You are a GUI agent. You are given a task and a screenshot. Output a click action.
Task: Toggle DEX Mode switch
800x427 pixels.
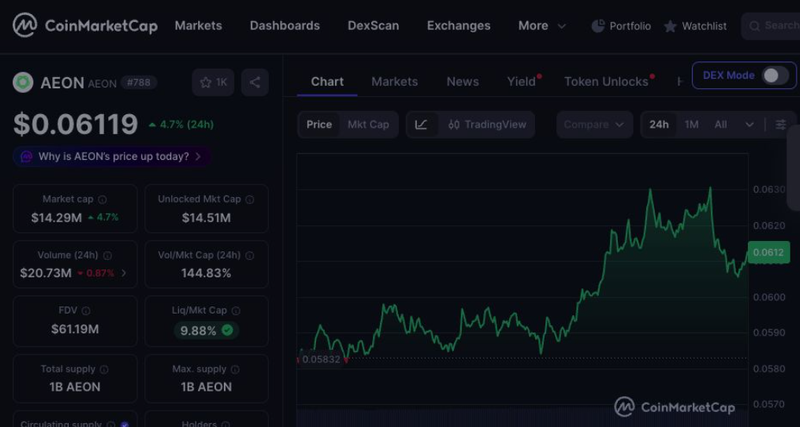click(x=775, y=76)
